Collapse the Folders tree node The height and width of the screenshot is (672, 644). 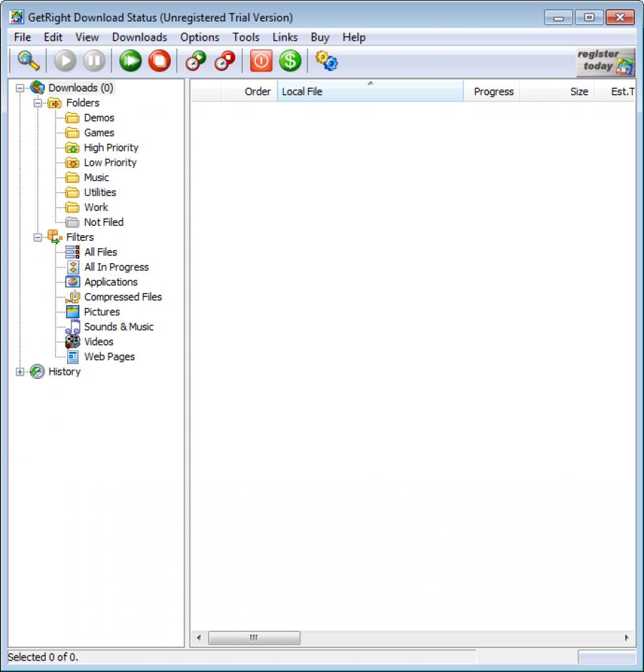tap(38, 103)
